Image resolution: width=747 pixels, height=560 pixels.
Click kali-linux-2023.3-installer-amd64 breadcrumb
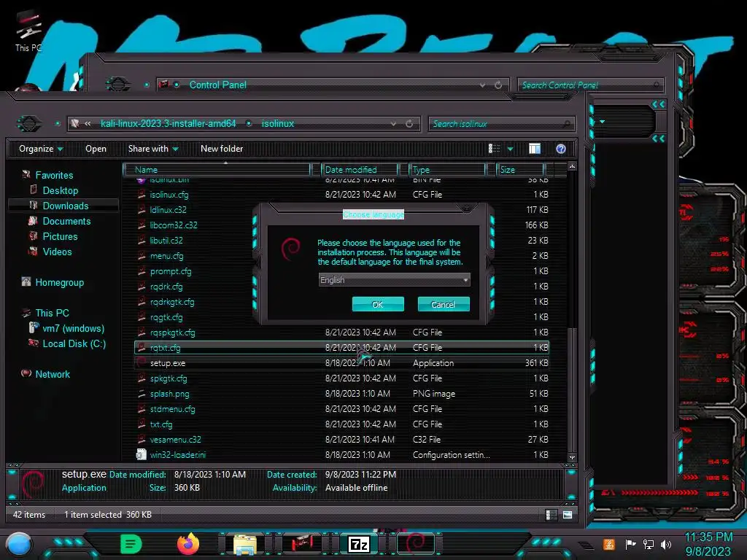[169, 123]
